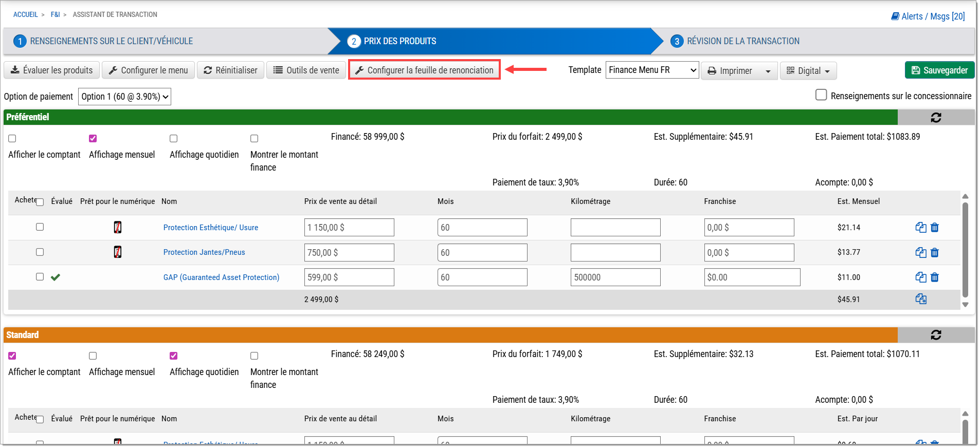
Task: Delete the Protection Jantes/Pneus product
Action: click(935, 253)
